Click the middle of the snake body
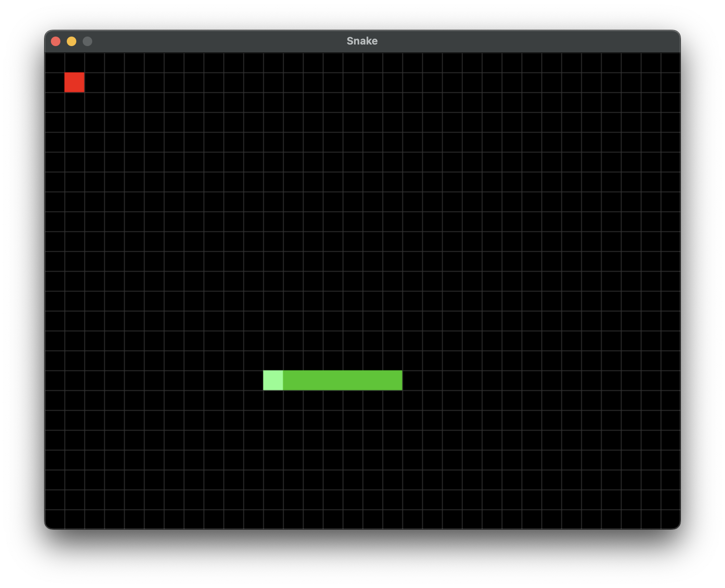This screenshot has width=725, height=588. (x=333, y=380)
